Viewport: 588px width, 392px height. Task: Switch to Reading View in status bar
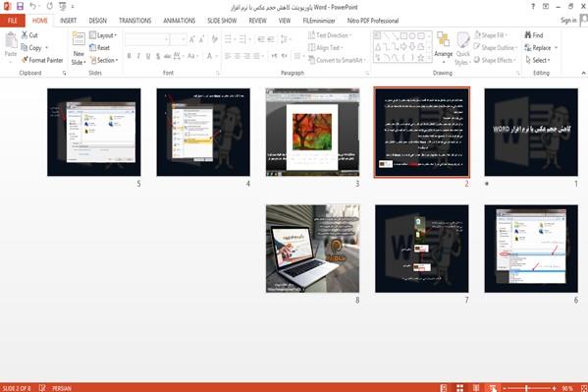(475, 388)
